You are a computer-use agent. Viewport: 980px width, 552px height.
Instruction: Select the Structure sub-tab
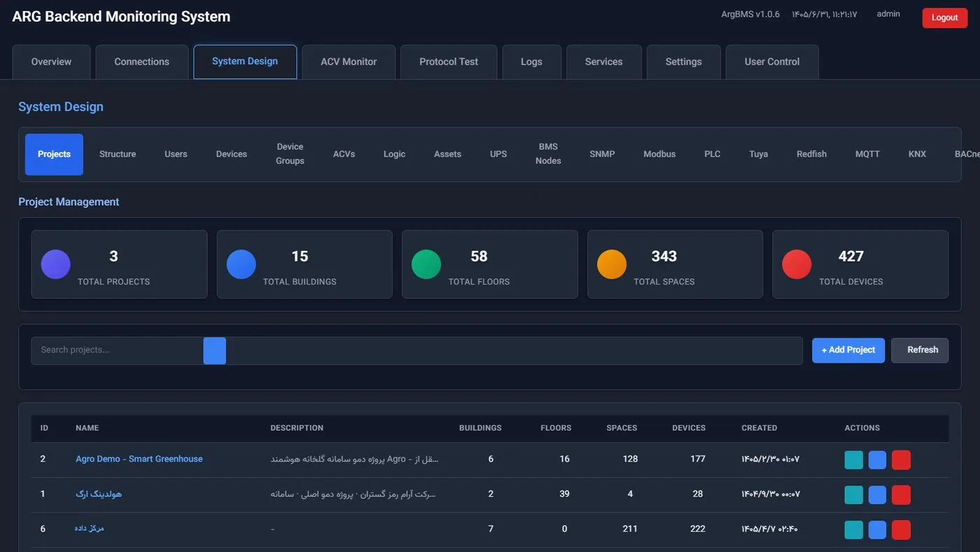click(x=118, y=154)
